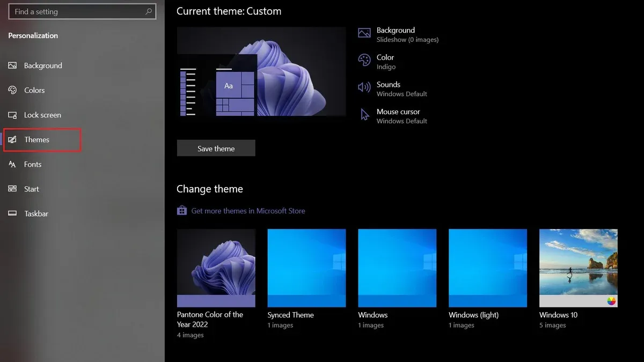
Task: Click the Save theme button
Action: (x=216, y=149)
